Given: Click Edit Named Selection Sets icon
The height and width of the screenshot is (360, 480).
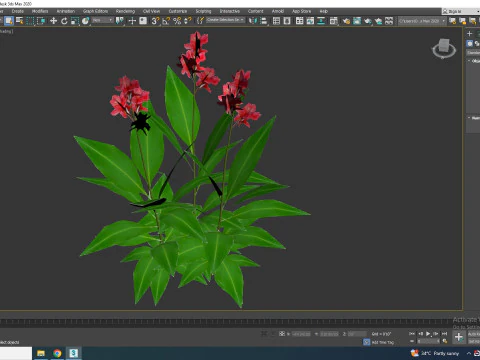Looking at the screenshot, I should pyautogui.click(x=200, y=21).
